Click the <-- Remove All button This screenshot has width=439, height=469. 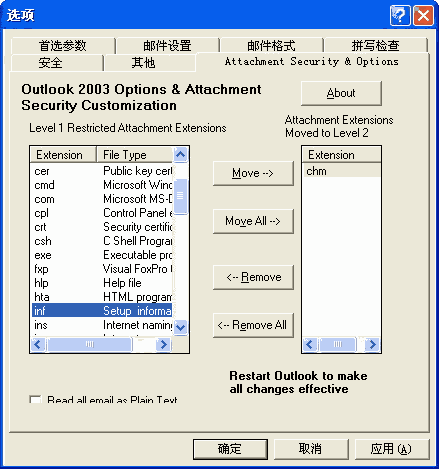(253, 325)
